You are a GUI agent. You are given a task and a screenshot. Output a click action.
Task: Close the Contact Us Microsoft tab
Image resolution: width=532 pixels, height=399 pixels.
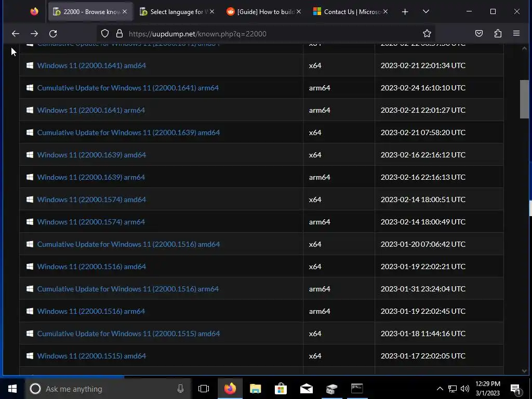coord(385,11)
